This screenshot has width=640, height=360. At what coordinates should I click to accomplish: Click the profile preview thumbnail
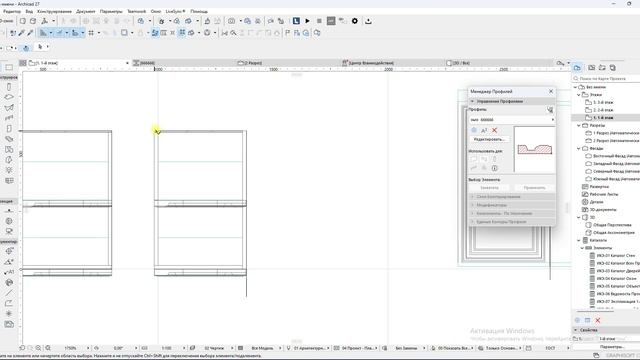coord(535,149)
